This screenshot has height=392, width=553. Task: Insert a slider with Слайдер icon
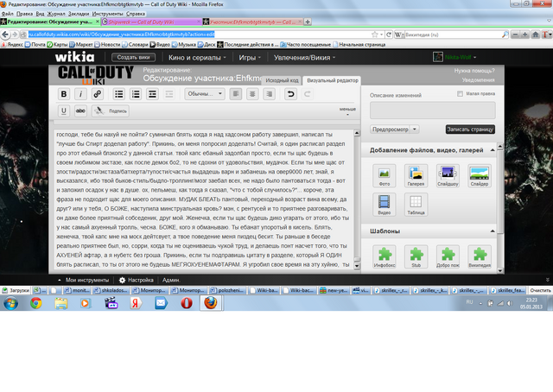pyautogui.click(x=480, y=175)
